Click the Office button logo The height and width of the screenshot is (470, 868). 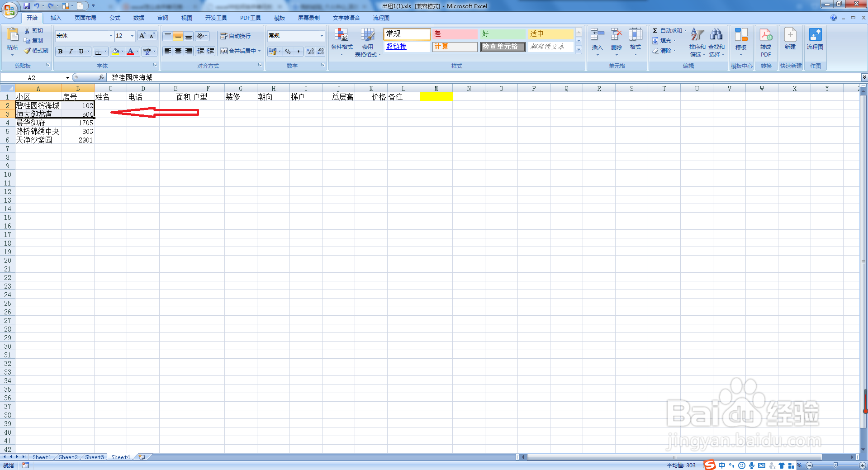tap(9, 9)
